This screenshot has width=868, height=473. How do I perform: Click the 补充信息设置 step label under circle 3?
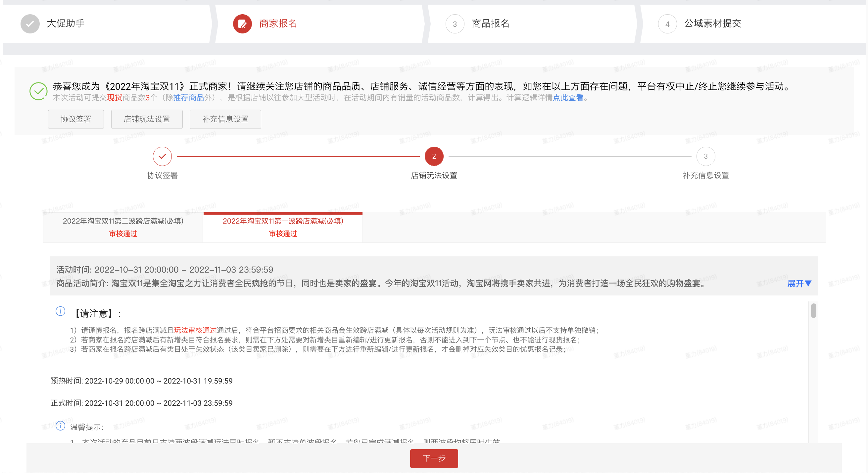pyautogui.click(x=705, y=175)
